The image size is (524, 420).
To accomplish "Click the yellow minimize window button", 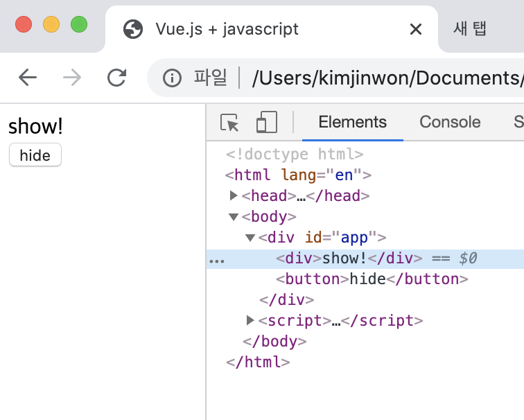I will [51, 24].
